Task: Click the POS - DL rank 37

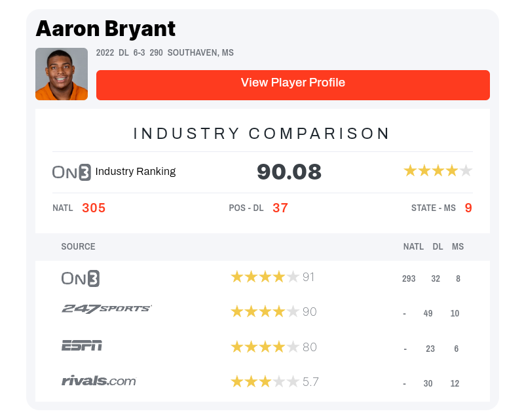Action: tap(280, 208)
